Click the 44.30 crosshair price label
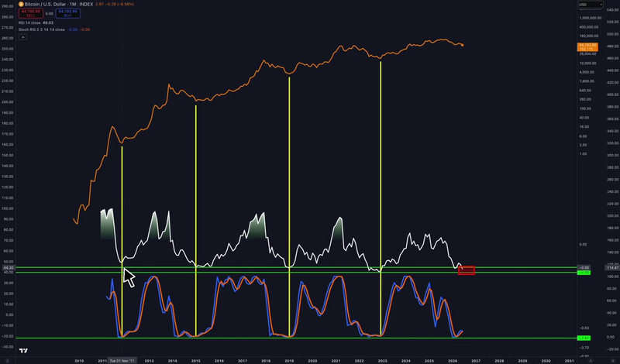 (9, 267)
